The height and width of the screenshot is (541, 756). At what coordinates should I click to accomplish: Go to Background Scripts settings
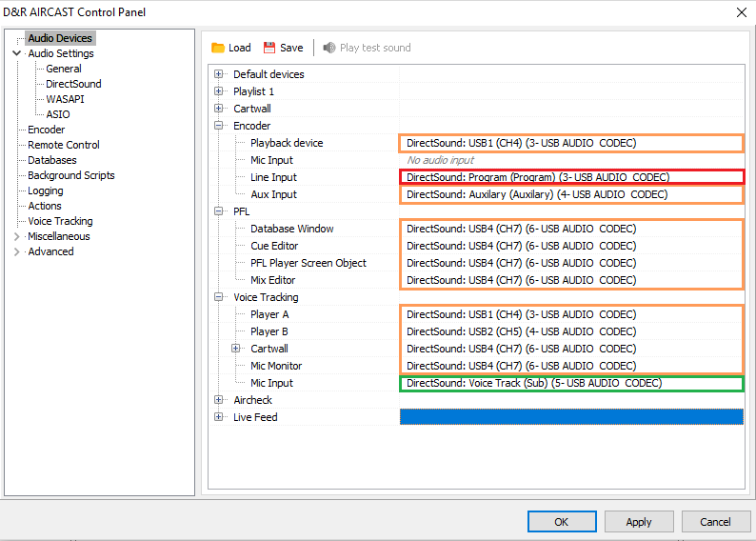click(x=70, y=175)
